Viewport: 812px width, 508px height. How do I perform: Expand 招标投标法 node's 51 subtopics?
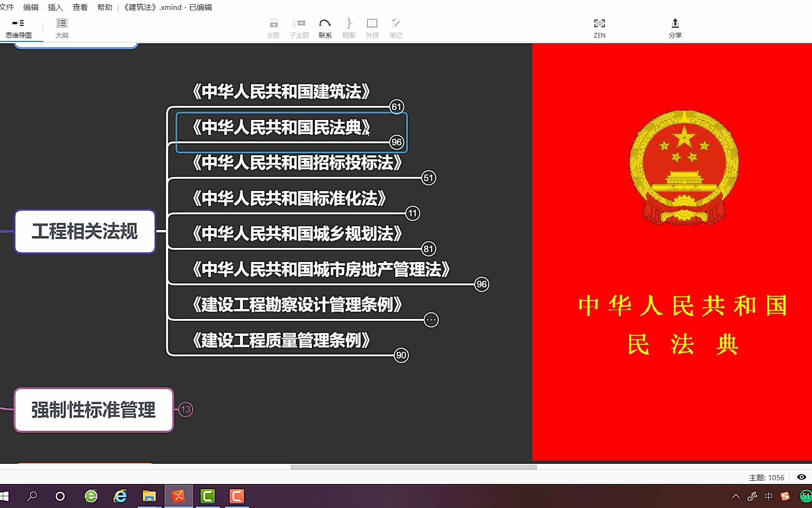429,178
